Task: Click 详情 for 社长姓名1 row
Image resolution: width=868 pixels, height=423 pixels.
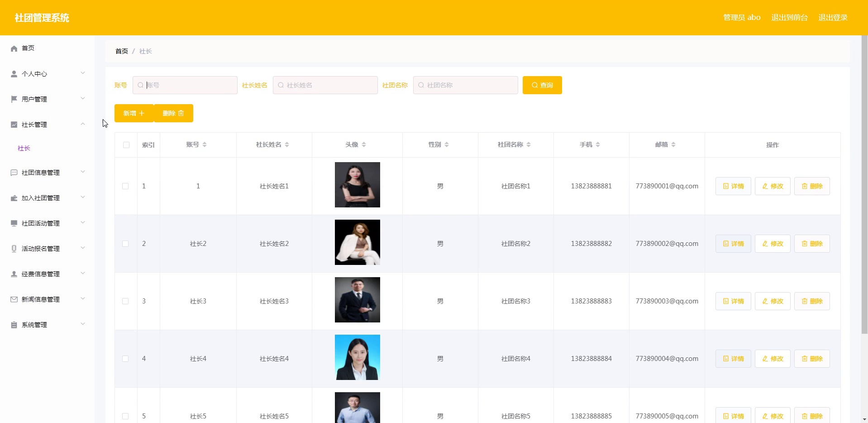Action: 733,186
